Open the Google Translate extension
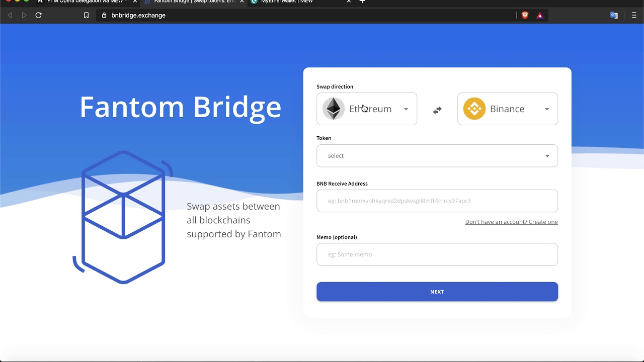The height and width of the screenshot is (362, 644). pyautogui.click(x=614, y=15)
